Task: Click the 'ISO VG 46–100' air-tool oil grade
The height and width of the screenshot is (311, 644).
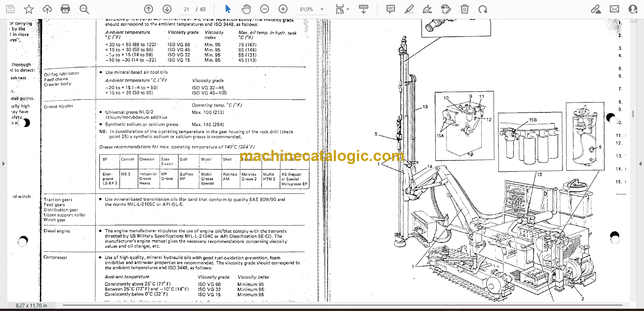Action: [x=209, y=93]
